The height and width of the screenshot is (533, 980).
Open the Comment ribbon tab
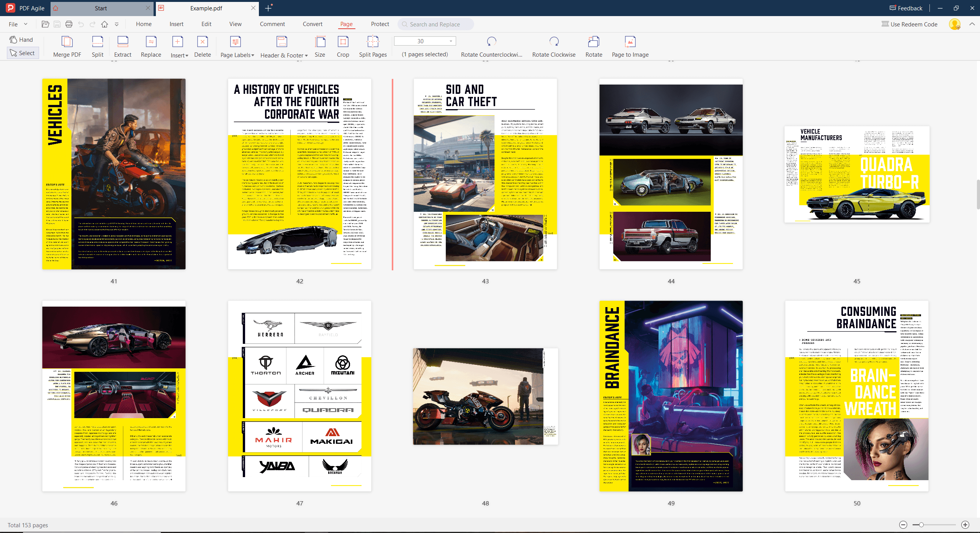tap(272, 24)
